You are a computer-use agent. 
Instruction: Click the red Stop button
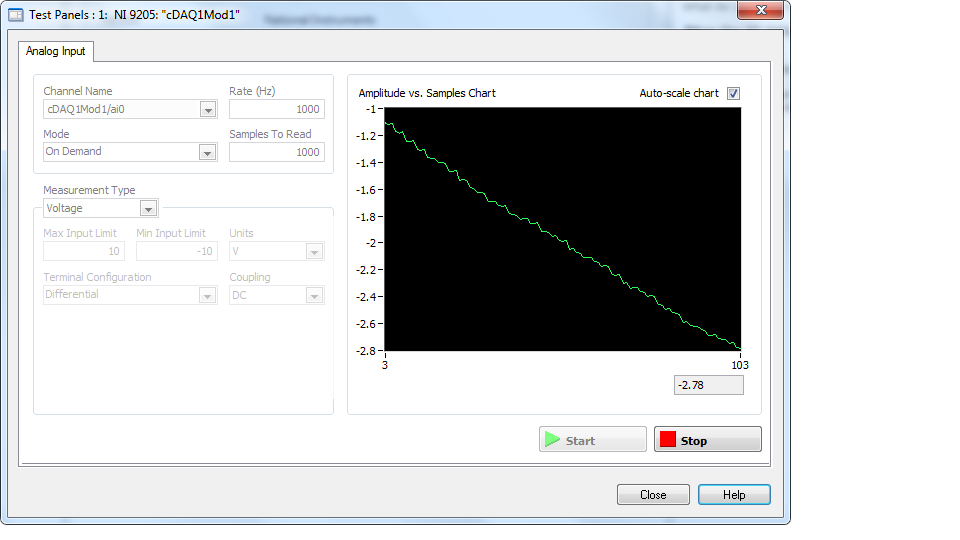(707, 440)
